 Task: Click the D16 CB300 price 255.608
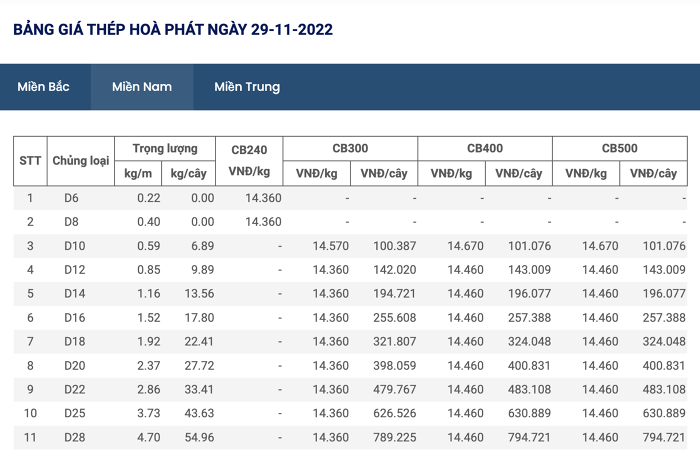395,318
